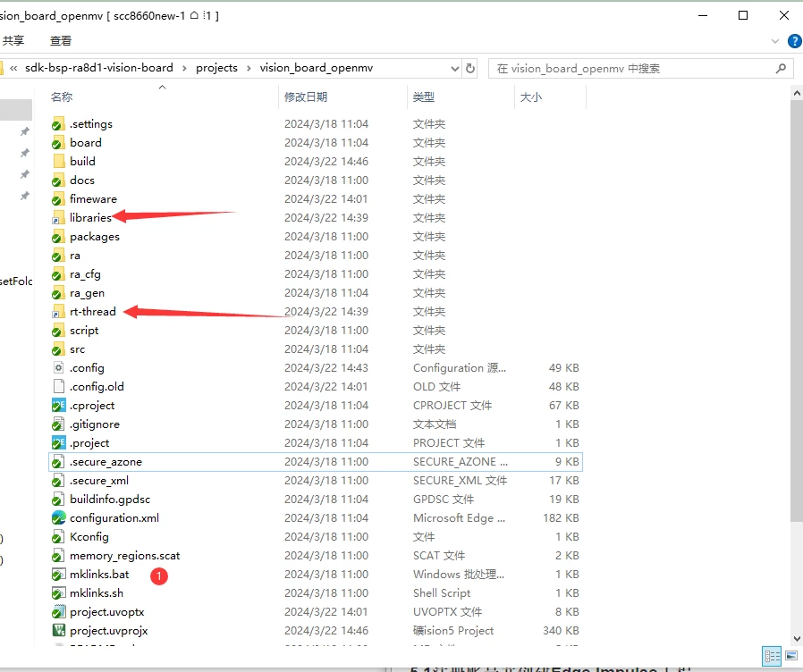Select the .gitignore file icon
803x672 pixels.
(58, 424)
